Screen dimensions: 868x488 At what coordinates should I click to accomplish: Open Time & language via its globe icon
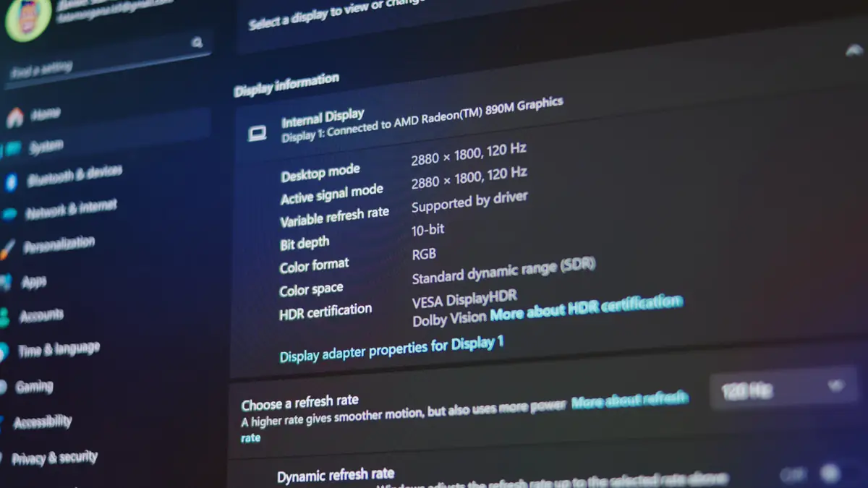4,354
